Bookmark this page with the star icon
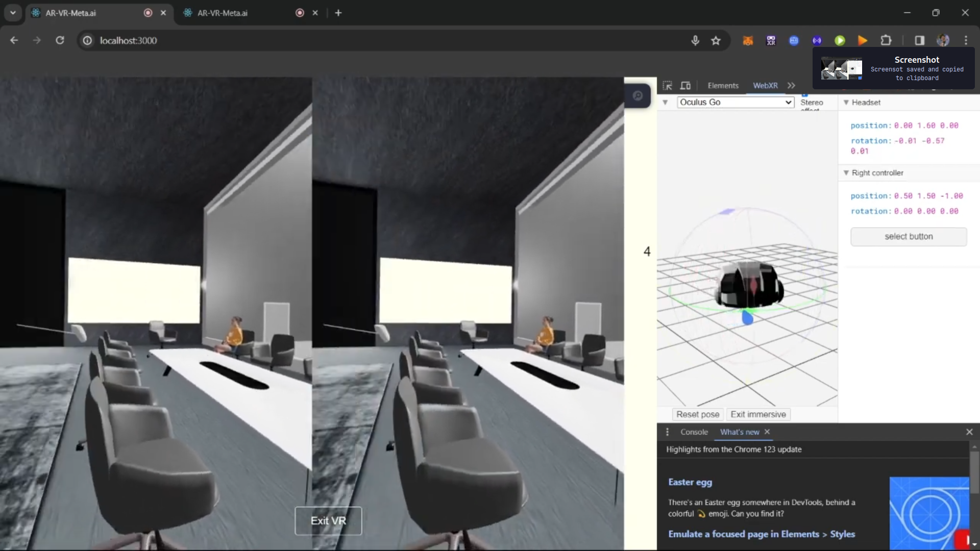The width and height of the screenshot is (980, 551). coord(716,41)
